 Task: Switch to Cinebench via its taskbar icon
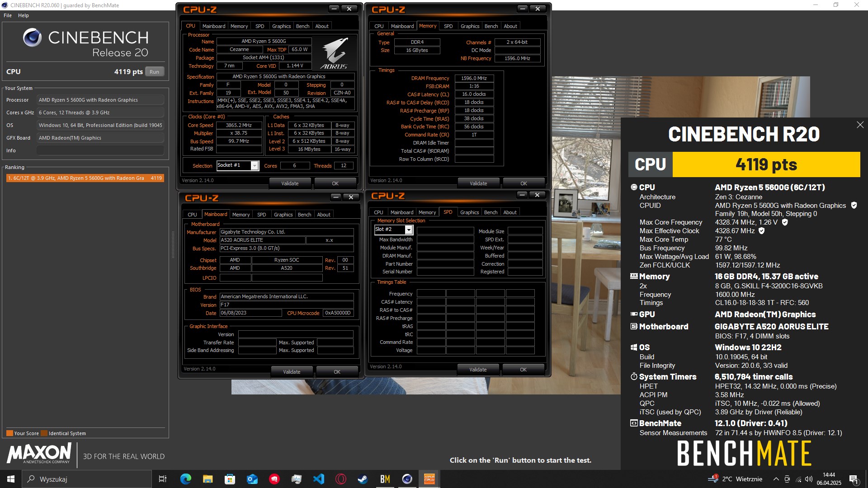click(x=407, y=479)
